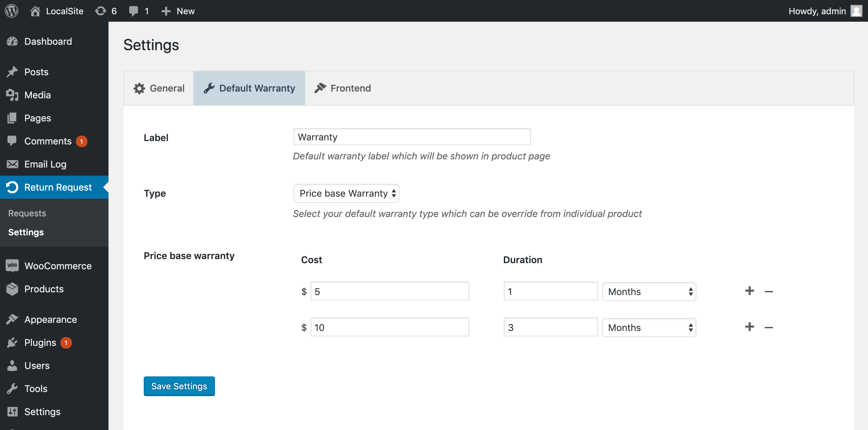Click the Save Settings button
Image resolution: width=868 pixels, height=430 pixels.
(179, 386)
